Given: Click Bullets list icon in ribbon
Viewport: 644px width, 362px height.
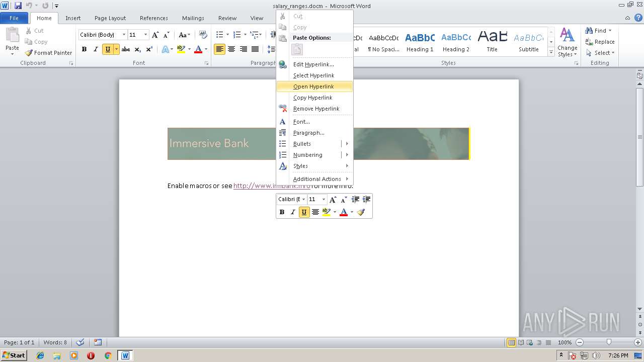Looking at the screenshot, I should coord(220,35).
